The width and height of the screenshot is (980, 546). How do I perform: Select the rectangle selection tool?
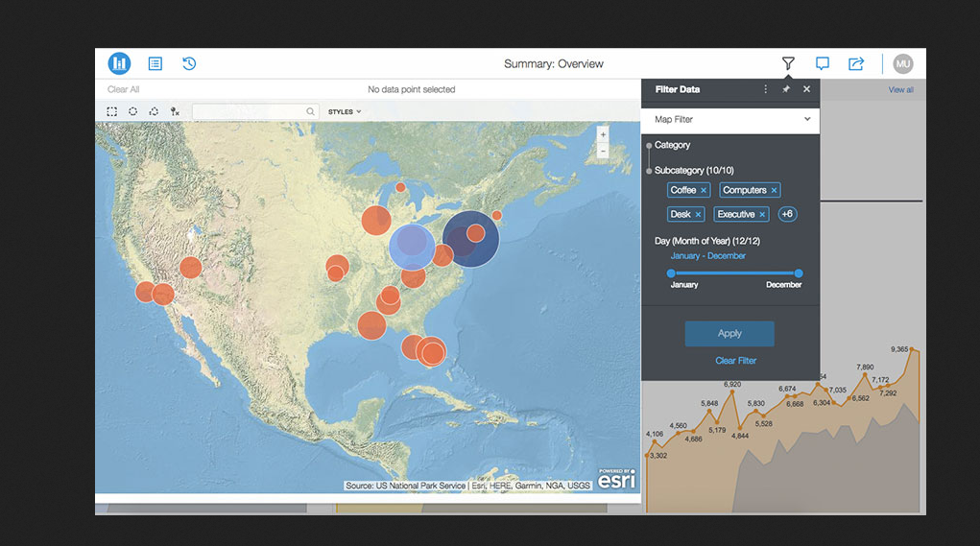(x=112, y=111)
